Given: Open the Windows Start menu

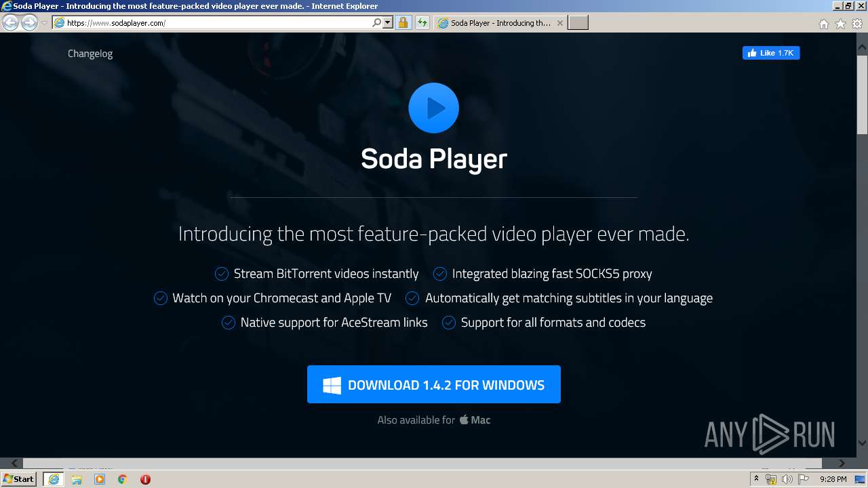Looking at the screenshot, I should coord(18,479).
